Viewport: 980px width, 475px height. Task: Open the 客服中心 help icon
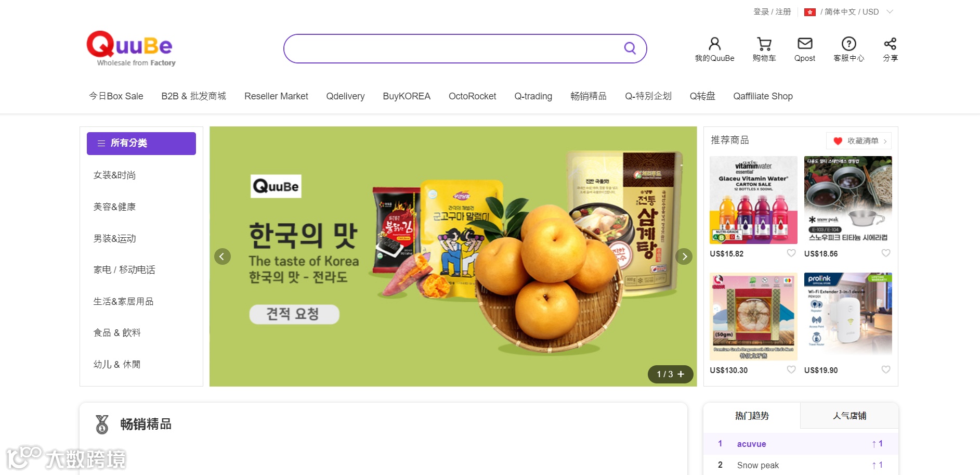pyautogui.click(x=848, y=44)
